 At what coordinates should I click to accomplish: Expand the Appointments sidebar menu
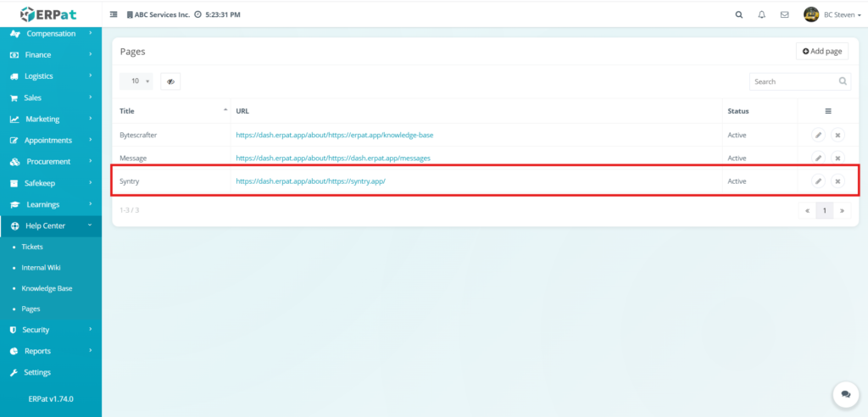pos(50,140)
